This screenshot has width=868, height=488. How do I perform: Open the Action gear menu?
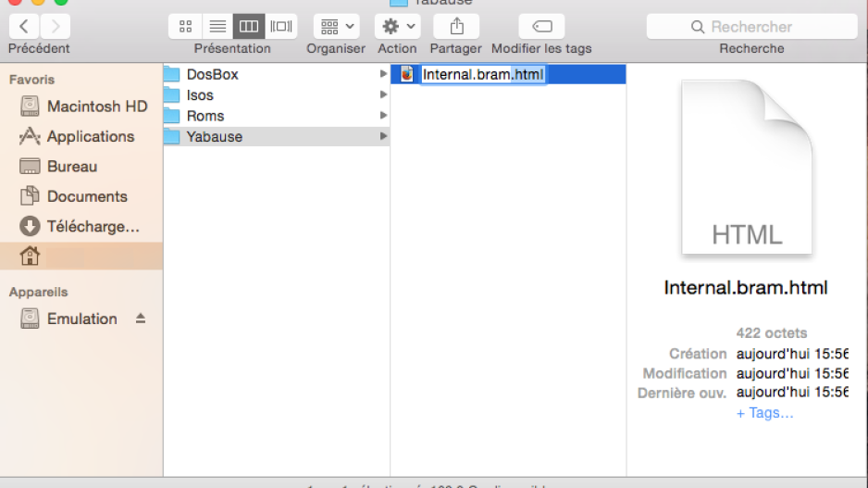pyautogui.click(x=398, y=26)
